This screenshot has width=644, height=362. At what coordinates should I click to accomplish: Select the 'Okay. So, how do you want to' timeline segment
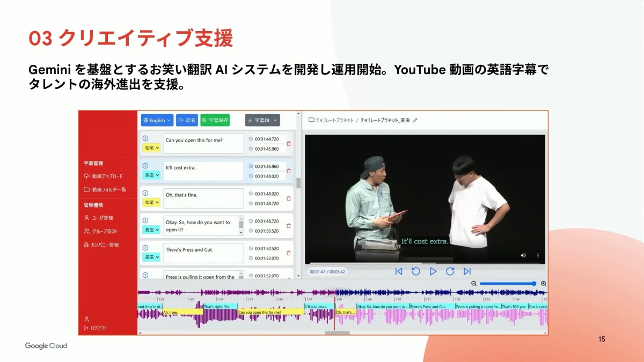(x=383, y=307)
